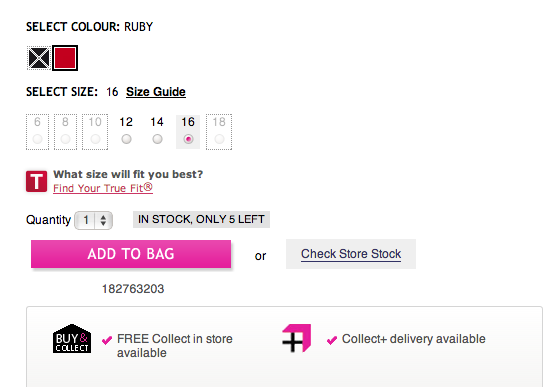Click the pink checkmark beside FREE Collect in store
This screenshot has height=387, width=555.
[107, 340]
